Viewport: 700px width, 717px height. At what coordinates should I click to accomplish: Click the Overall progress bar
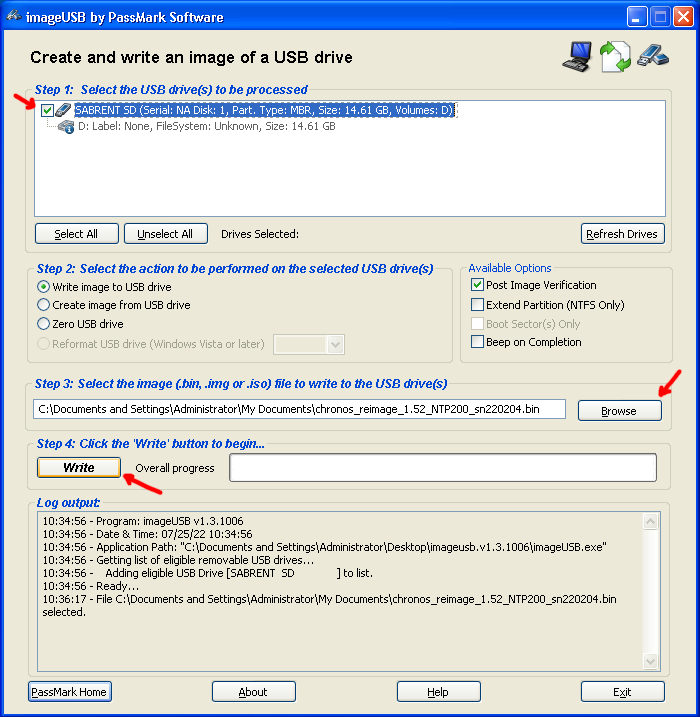(x=443, y=467)
